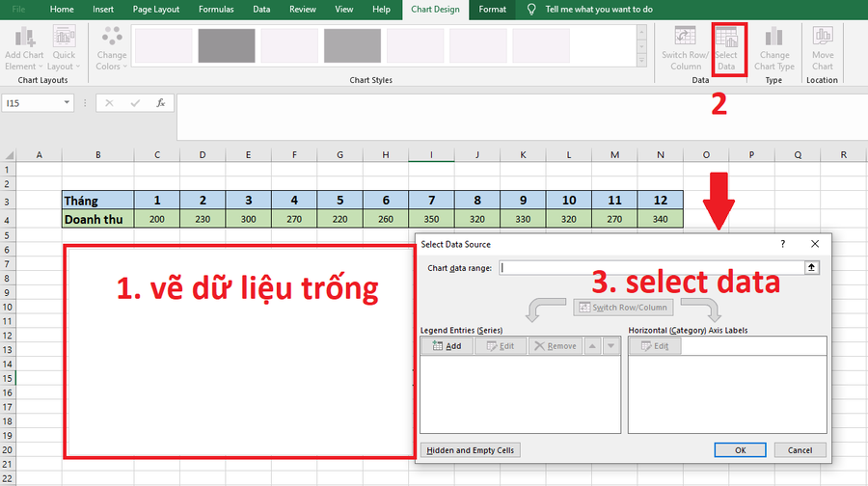Click Remove in Legend Entries
This screenshot has height=486, width=868.
click(556, 346)
